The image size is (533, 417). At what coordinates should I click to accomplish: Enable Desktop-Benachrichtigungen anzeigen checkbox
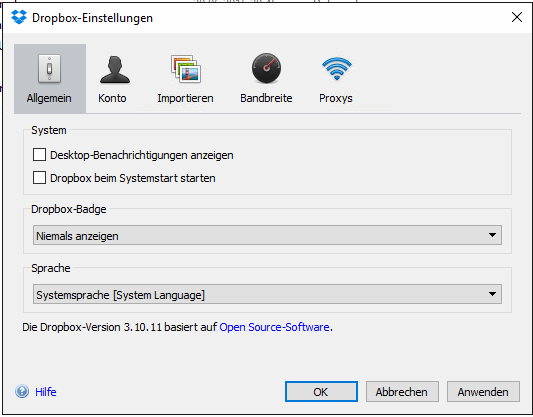coord(39,155)
